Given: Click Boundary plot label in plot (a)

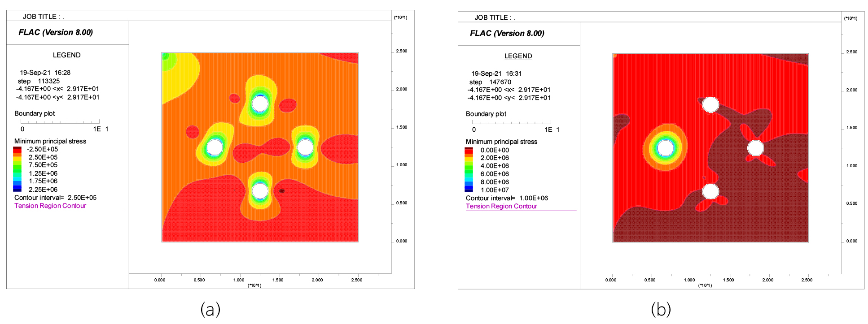Looking at the screenshot, I should 35,113.
